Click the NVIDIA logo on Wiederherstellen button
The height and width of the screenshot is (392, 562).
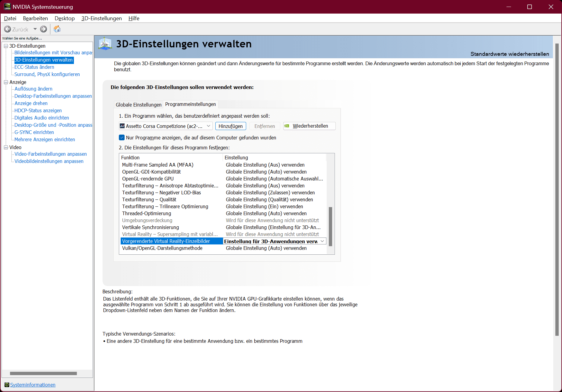coord(287,126)
